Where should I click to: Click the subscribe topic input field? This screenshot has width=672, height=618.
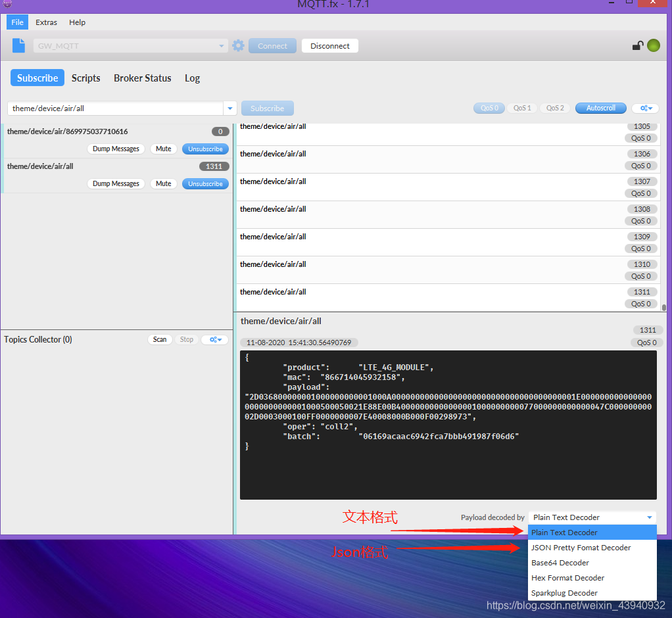[115, 108]
